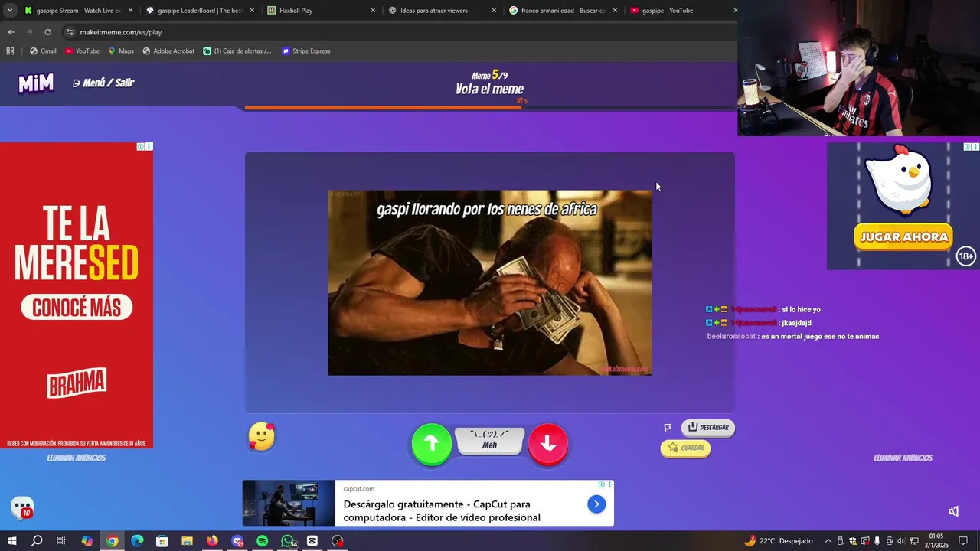Toggle sound with the speaker icon
This screenshot has width=980, height=551.
click(x=953, y=511)
